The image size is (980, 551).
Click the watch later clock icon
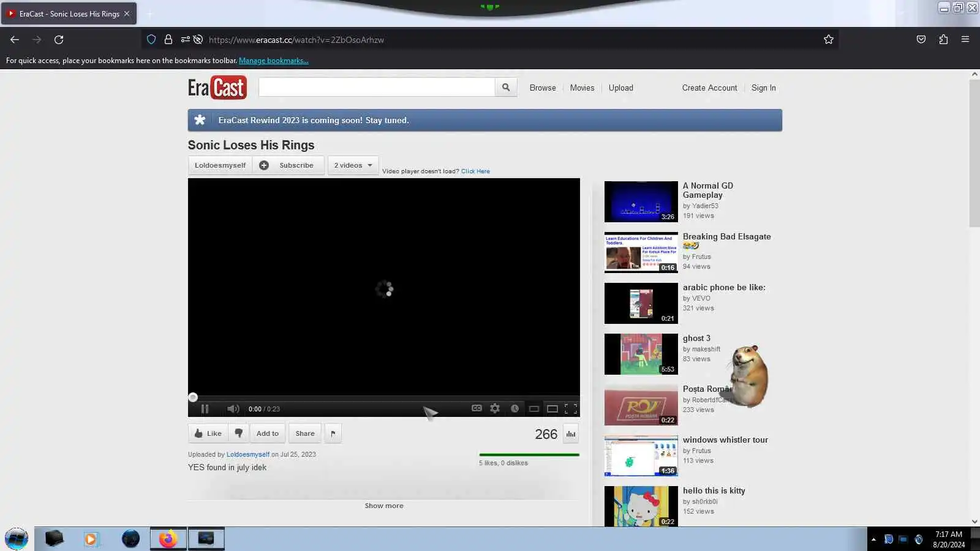(515, 408)
